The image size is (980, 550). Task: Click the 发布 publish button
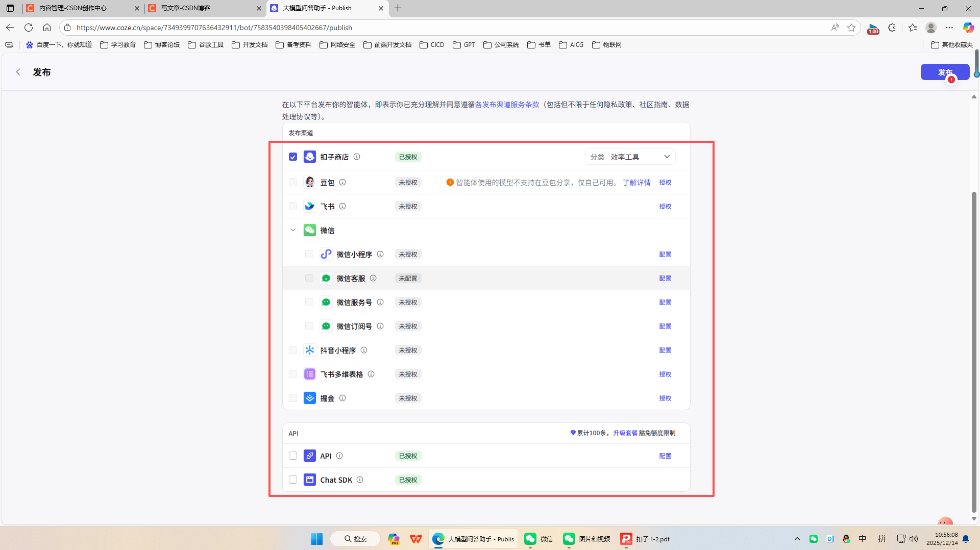(x=945, y=72)
